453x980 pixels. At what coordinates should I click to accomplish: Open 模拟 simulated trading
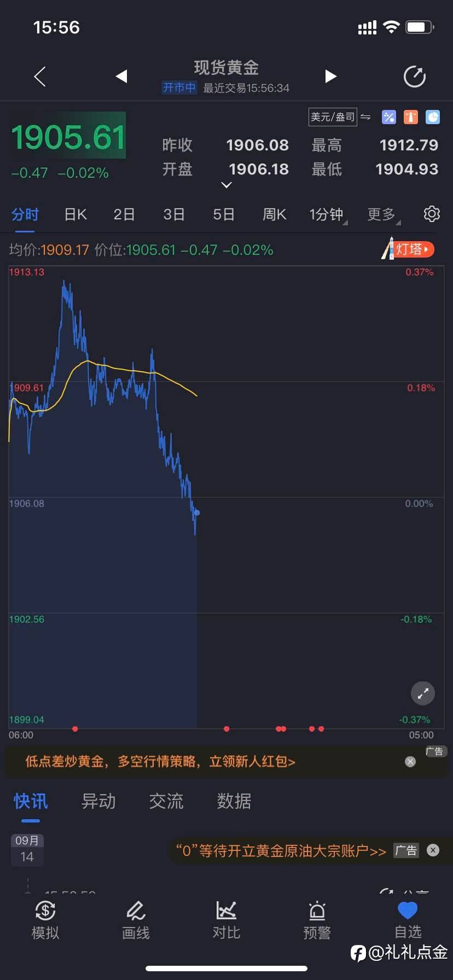[x=45, y=920]
